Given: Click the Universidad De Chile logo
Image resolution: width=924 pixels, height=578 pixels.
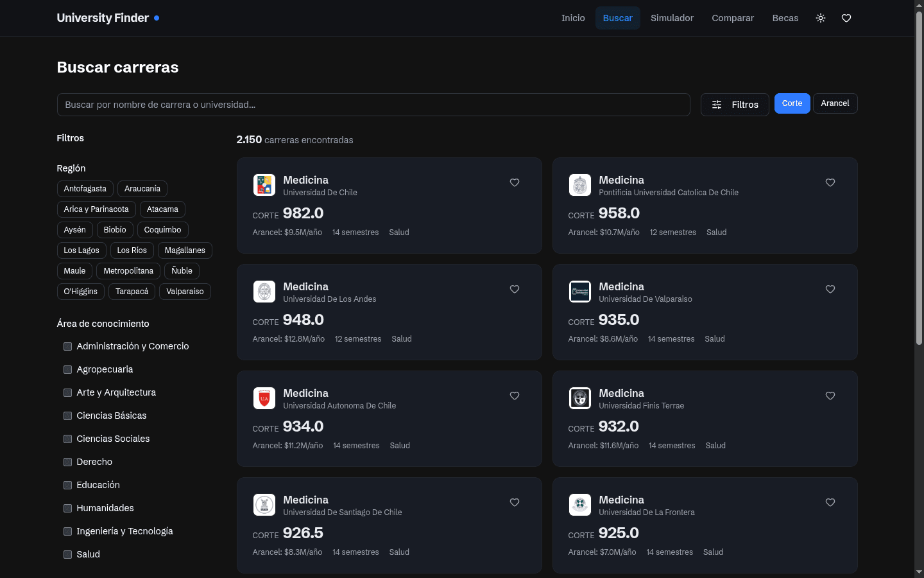Looking at the screenshot, I should (264, 185).
